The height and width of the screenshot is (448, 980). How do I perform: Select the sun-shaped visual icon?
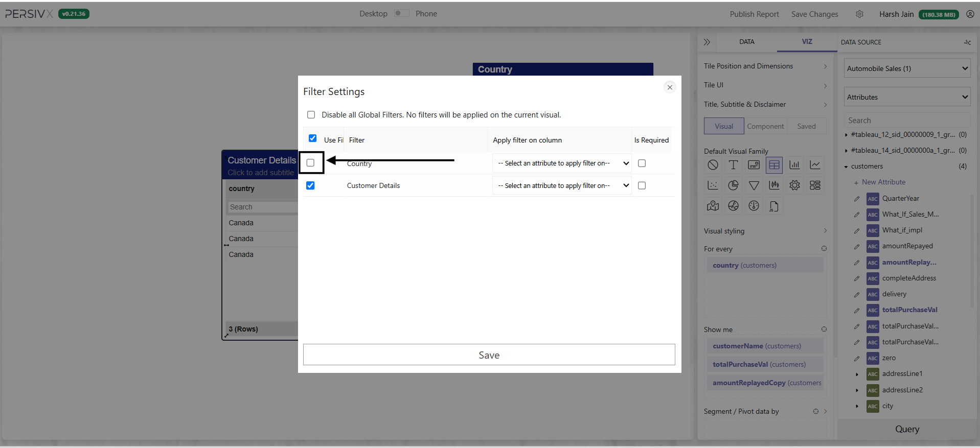click(794, 185)
